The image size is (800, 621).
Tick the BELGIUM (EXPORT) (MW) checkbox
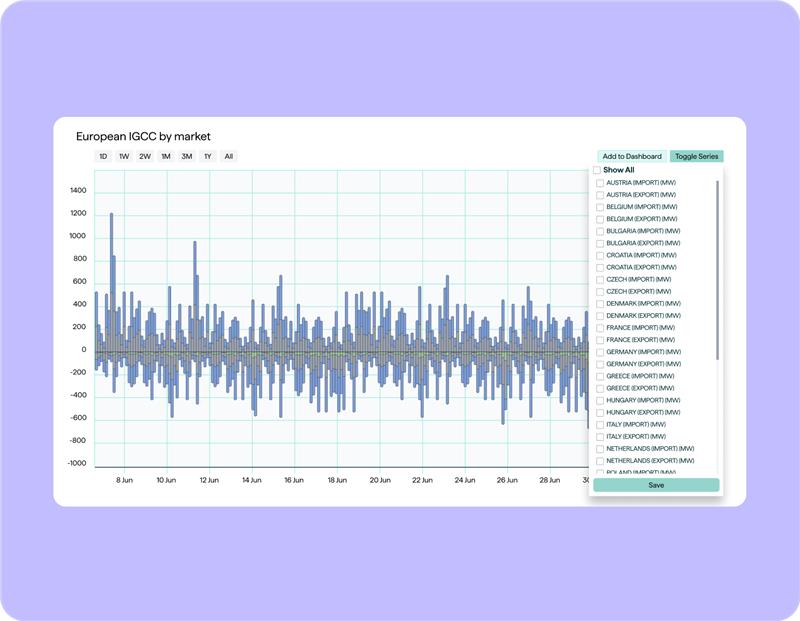click(x=600, y=219)
